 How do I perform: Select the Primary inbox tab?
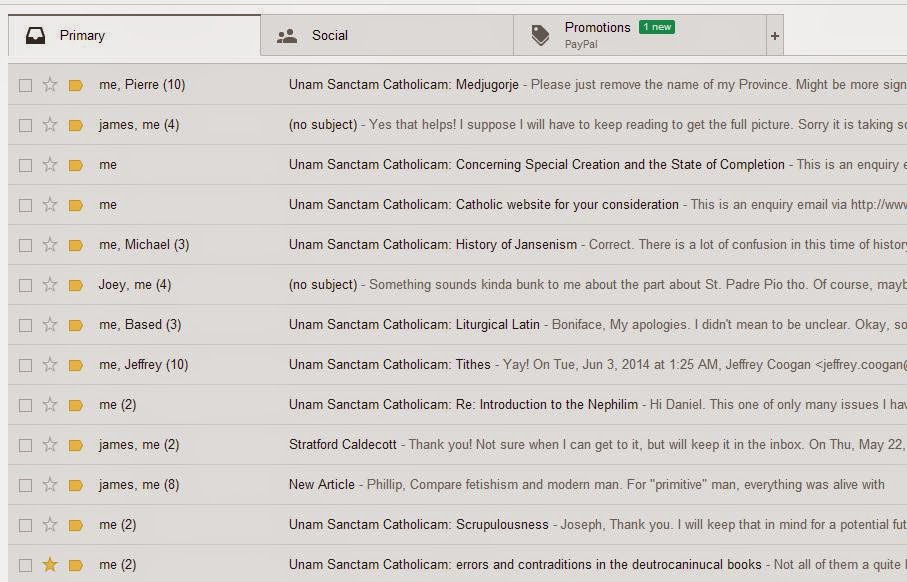click(82, 36)
